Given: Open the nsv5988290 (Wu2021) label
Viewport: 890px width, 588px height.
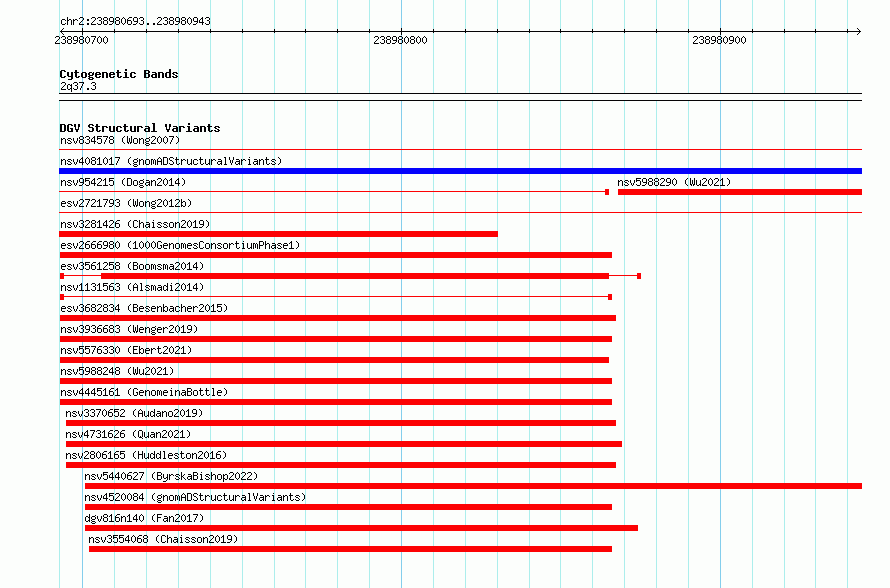Looking at the screenshot, I should pyautogui.click(x=674, y=182).
